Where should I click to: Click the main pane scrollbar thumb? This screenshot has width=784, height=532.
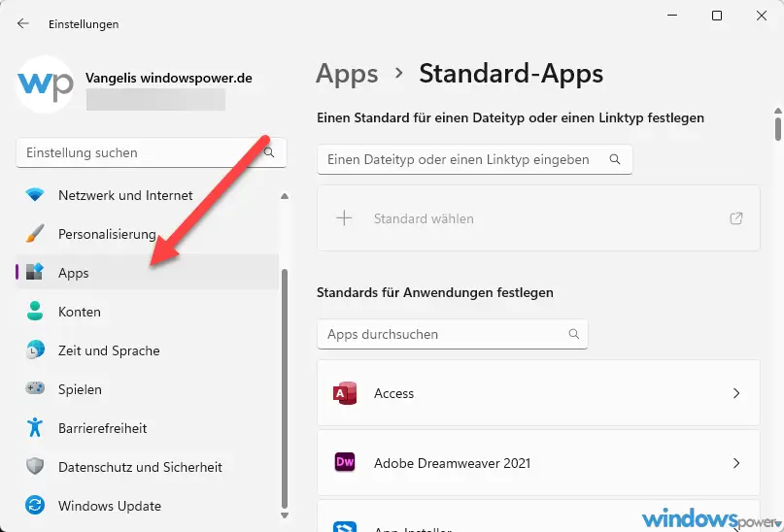(778, 129)
